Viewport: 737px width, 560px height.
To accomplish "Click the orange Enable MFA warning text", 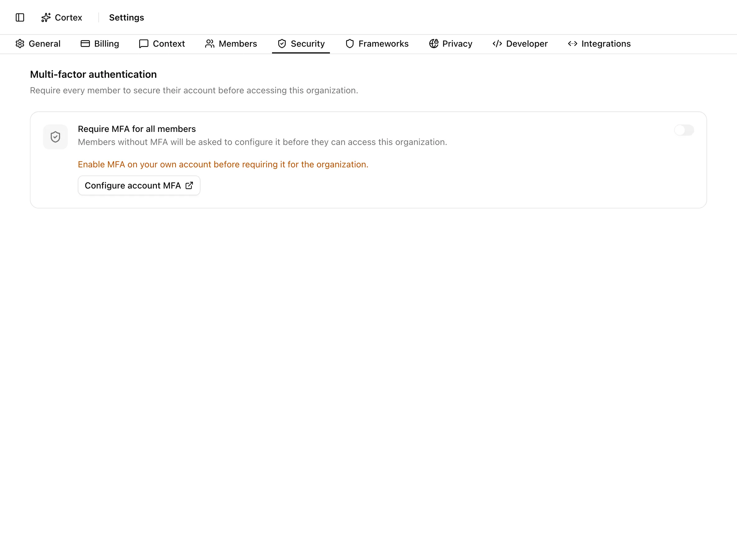I will [x=223, y=164].
